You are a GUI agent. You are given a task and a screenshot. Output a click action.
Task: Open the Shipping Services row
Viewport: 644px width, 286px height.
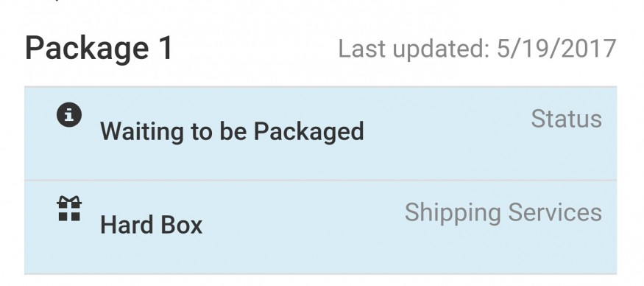point(320,227)
